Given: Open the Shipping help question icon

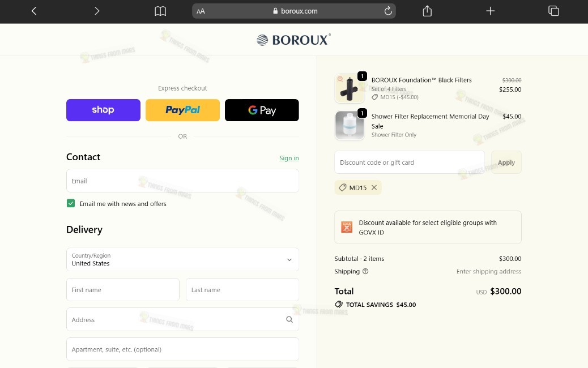Looking at the screenshot, I should [365, 271].
